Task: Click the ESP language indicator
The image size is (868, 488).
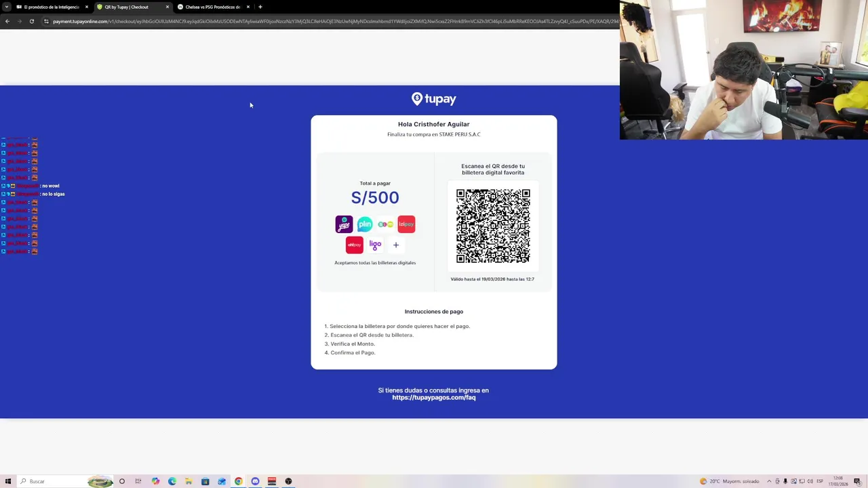Action: [x=820, y=481]
